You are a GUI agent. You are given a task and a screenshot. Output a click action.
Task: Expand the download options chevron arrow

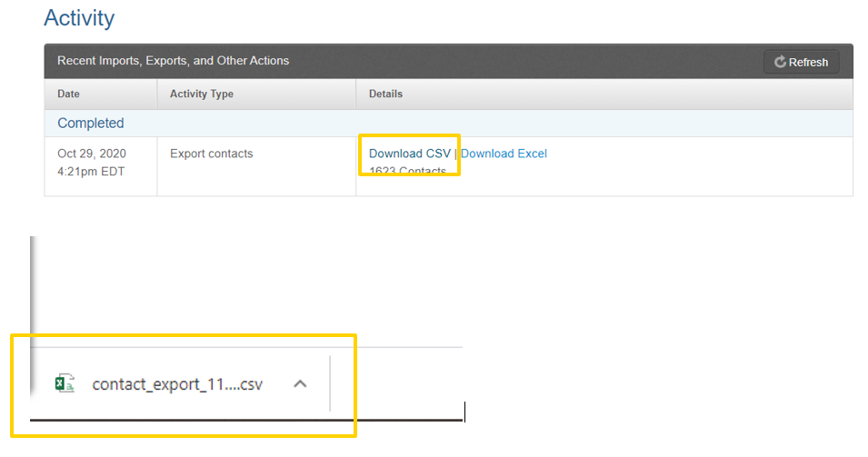[301, 383]
